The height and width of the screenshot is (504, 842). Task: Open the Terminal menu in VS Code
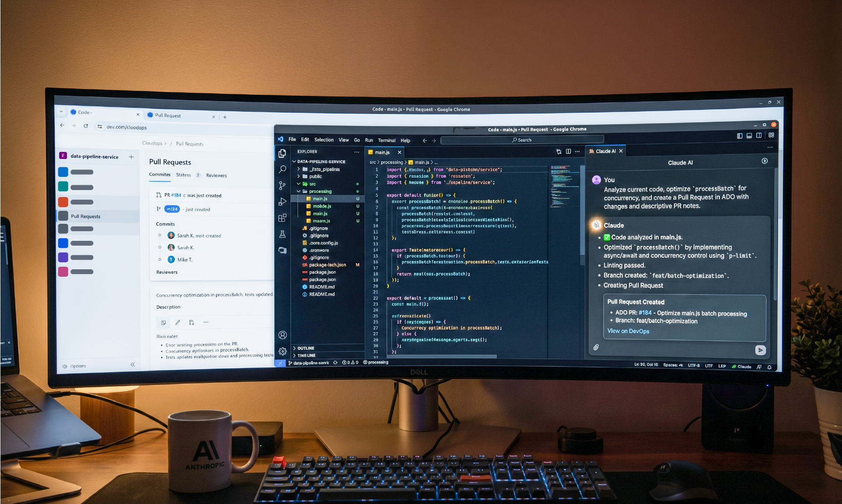pyautogui.click(x=387, y=141)
